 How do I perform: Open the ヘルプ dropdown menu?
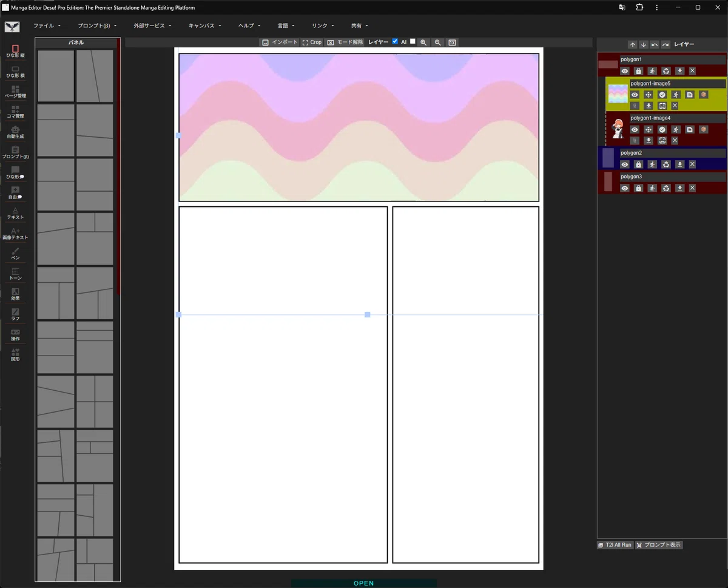pos(249,25)
